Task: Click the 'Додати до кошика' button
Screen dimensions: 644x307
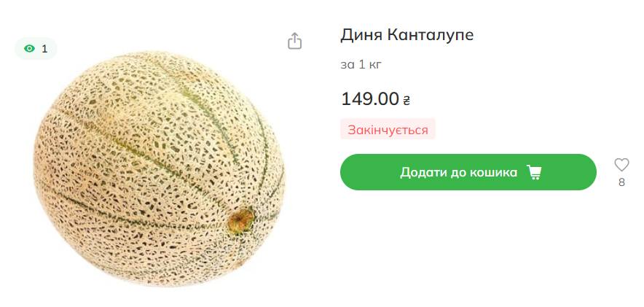Action: tap(468, 172)
